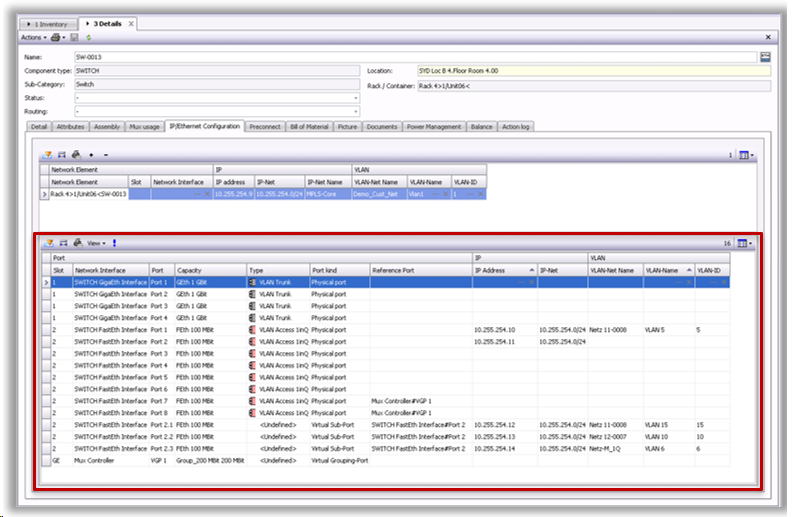Clear IP Address X in selected port row
This screenshot has height=517, width=792.
(x=531, y=282)
